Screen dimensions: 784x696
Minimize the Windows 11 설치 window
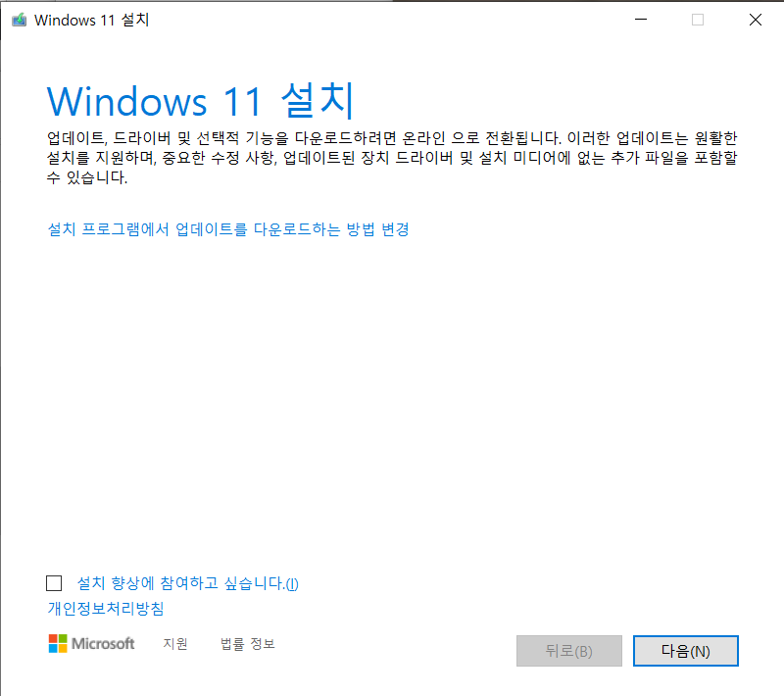tap(641, 20)
